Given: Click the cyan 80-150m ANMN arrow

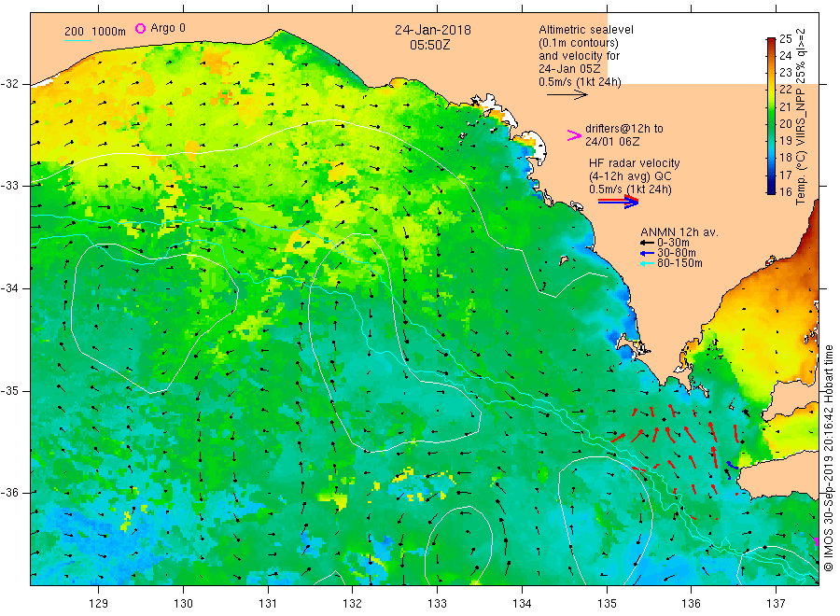Looking at the screenshot, I should pyautogui.click(x=647, y=263).
